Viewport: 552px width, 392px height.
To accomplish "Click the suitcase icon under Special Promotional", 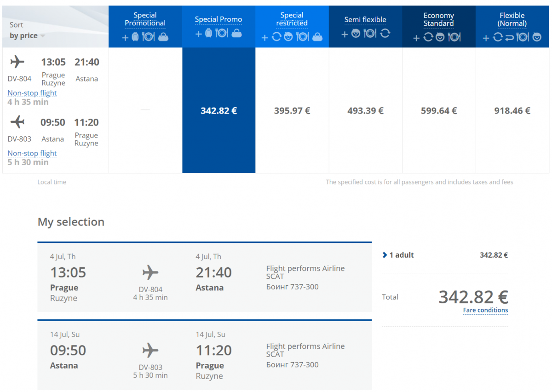I will point(135,37).
